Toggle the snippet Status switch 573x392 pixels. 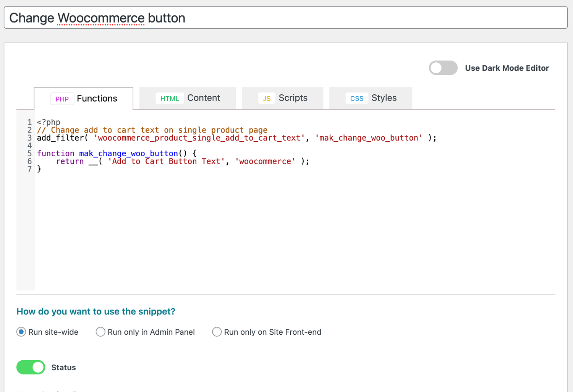tap(31, 367)
